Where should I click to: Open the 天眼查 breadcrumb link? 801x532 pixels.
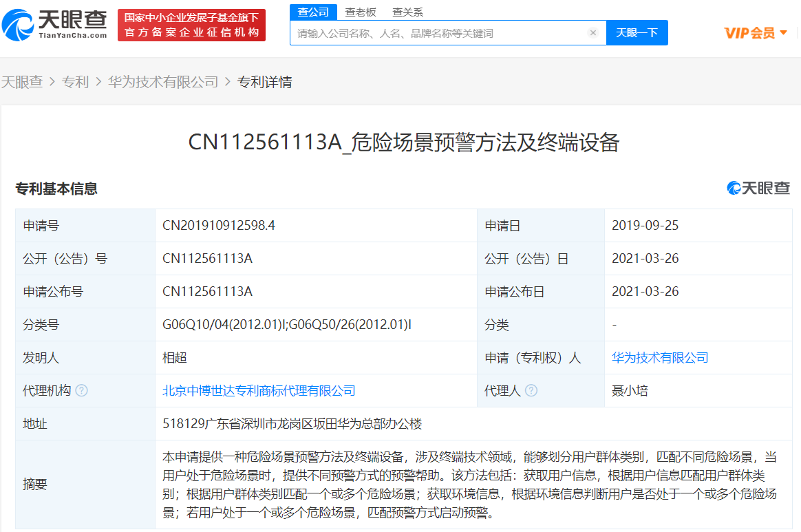pos(22,82)
